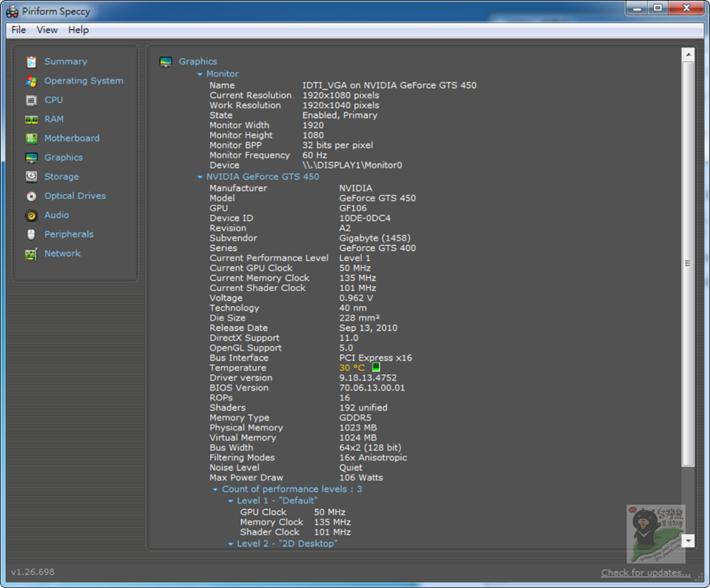This screenshot has height=588, width=710.
Task: Click the Graphics monitor icon in sidebar
Action: (x=31, y=158)
